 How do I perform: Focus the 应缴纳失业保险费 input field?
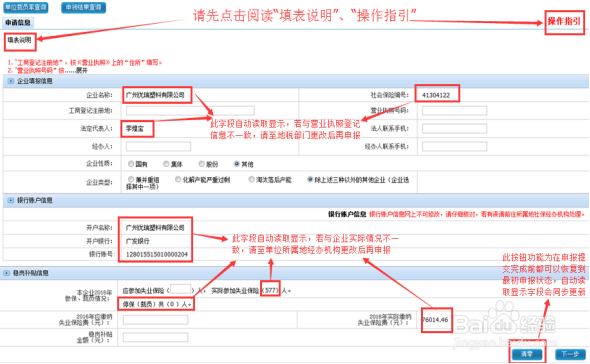[x=155, y=320]
